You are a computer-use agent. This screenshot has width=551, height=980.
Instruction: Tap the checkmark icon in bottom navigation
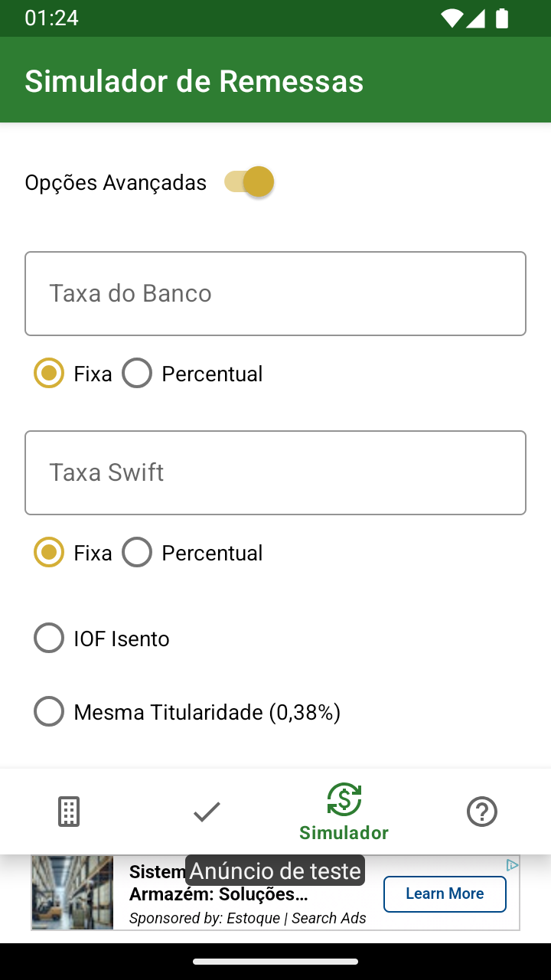click(207, 812)
